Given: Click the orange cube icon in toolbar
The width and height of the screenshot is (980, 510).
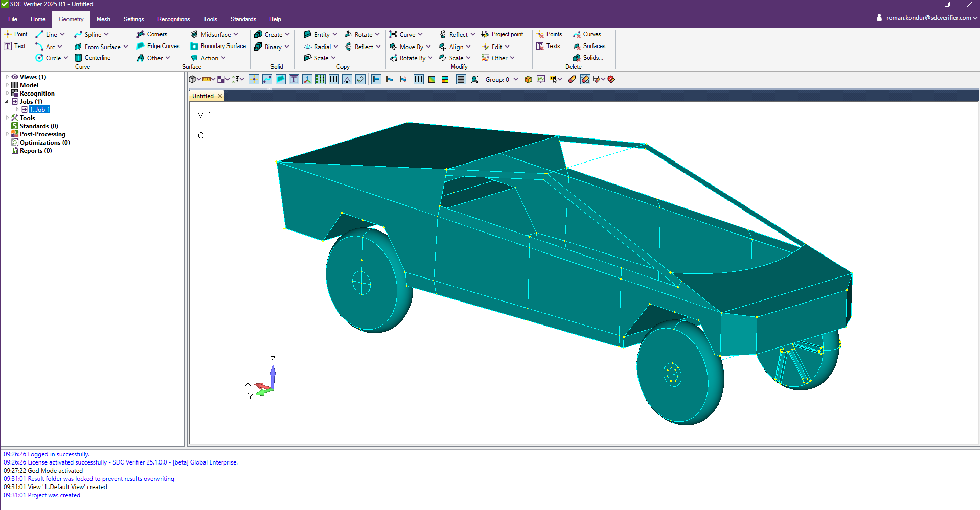Looking at the screenshot, I should [528, 79].
